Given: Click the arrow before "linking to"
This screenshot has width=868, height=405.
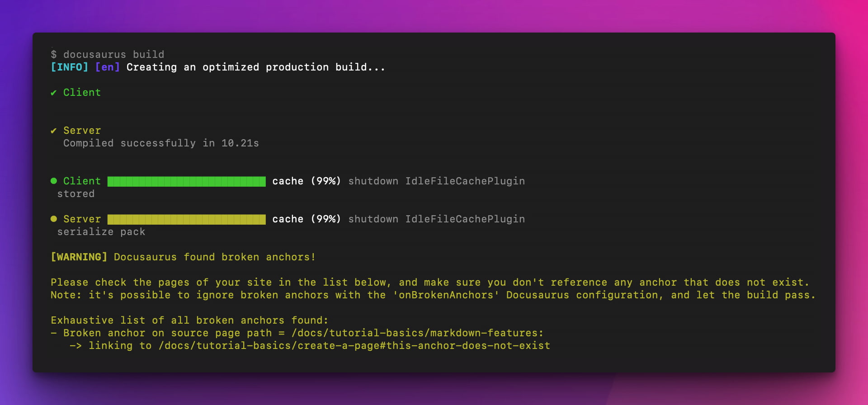Looking at the screenshot, I should 75,346.
